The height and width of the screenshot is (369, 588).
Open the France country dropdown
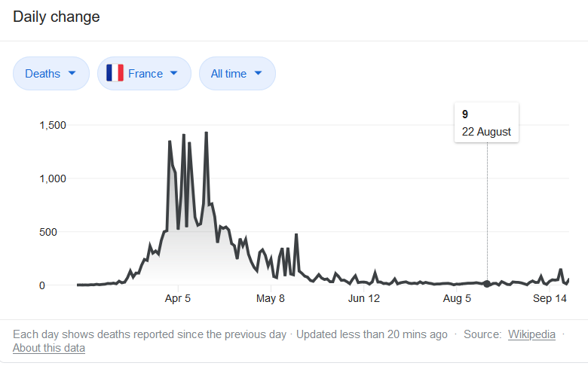tap(145, 74)
